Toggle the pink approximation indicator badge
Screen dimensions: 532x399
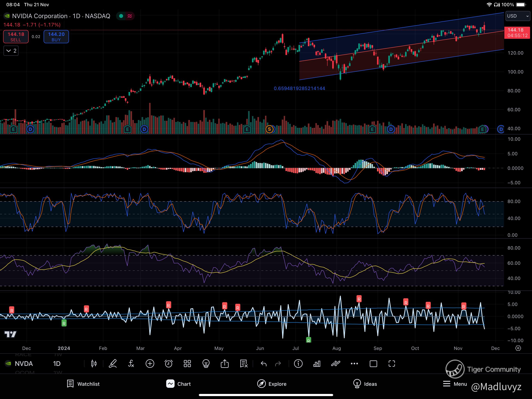coord(130,16)
